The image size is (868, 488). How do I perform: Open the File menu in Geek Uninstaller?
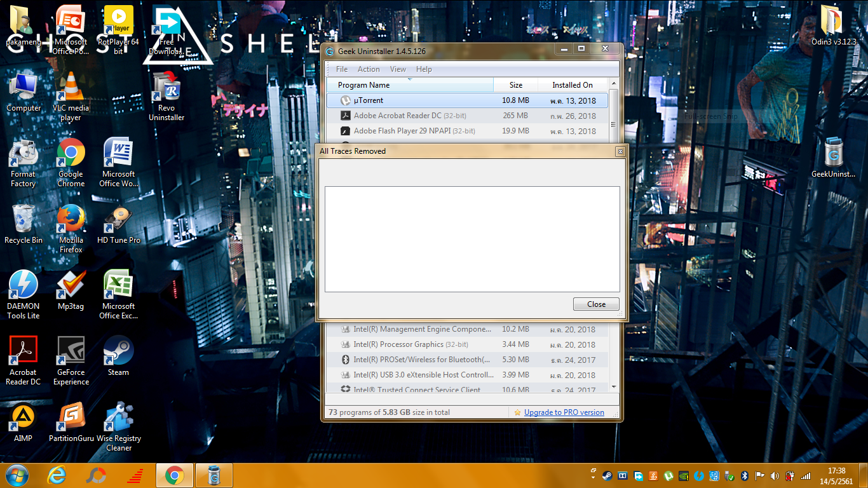[342, 69]
